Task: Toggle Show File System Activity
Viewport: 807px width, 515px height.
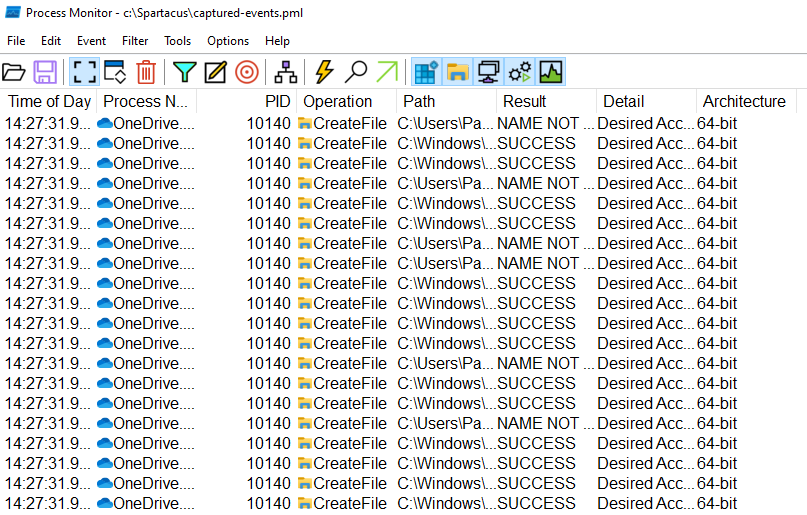Action: 458,72
